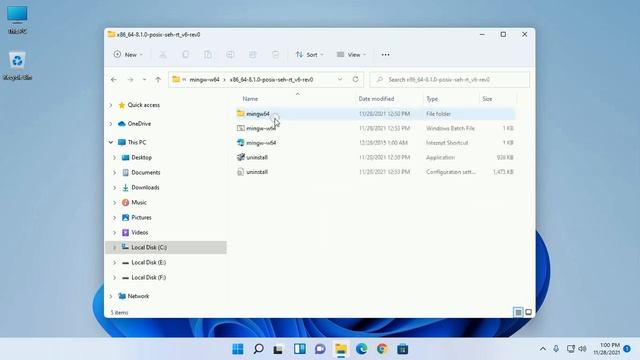
Task: Open address bar history dropdown
Action: (340, 79)
